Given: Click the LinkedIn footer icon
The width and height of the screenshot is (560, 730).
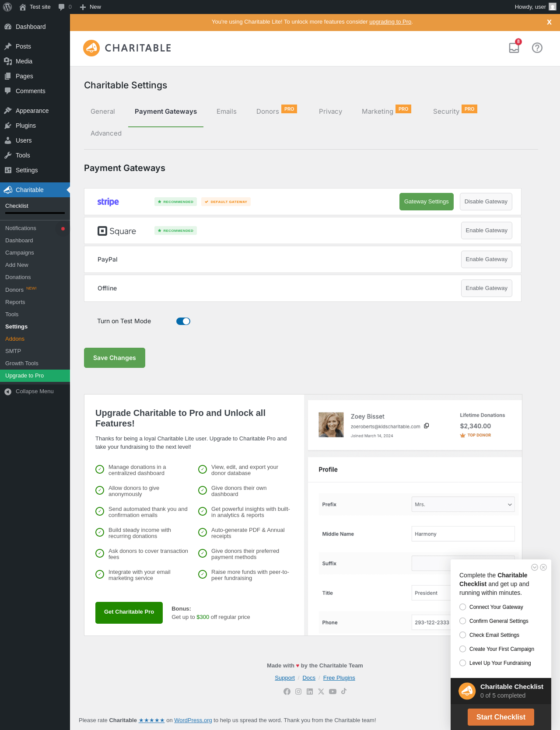Looking at the screenshot, I should coord(310,692).
